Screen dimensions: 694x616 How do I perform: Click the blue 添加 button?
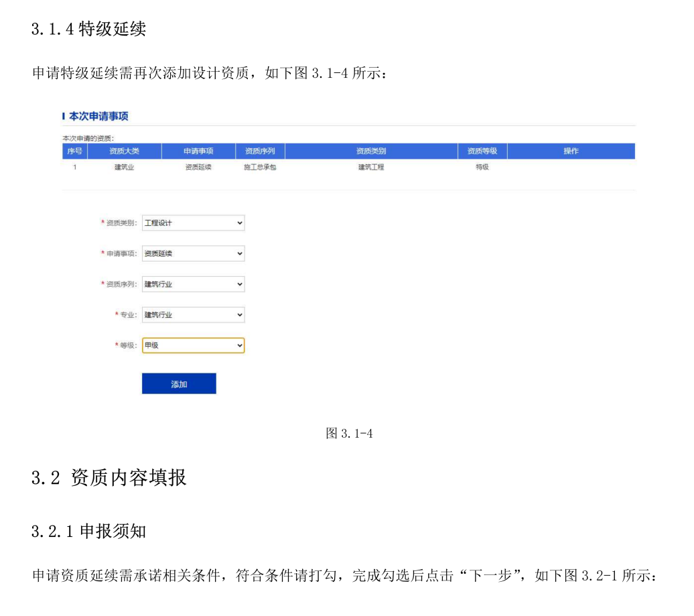(179, 384)
